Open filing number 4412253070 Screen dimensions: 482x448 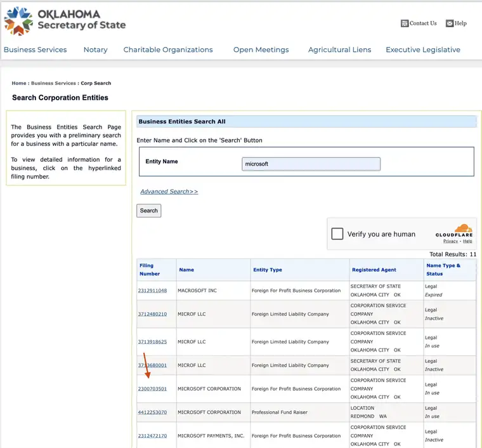tap(152, 412)
